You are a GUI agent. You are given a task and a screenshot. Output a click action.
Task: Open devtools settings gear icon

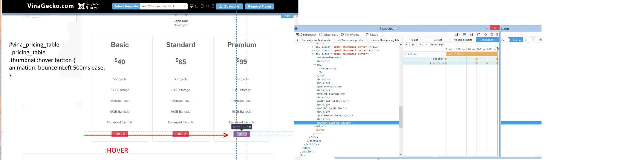[x=485, y=34]
